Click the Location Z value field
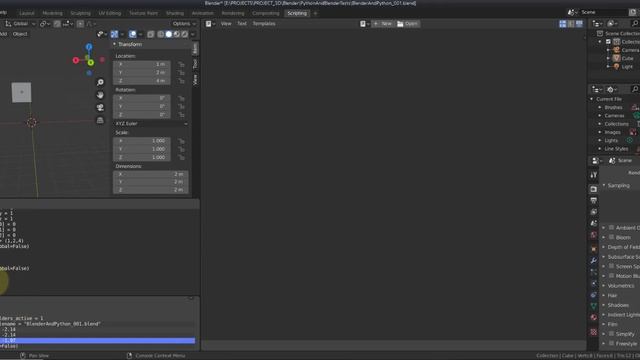The image size is (640, 360). tap(142, 81)
